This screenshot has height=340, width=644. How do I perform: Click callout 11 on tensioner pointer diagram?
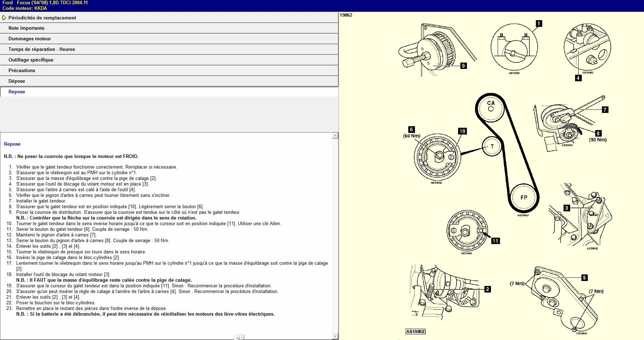point(496,241)
